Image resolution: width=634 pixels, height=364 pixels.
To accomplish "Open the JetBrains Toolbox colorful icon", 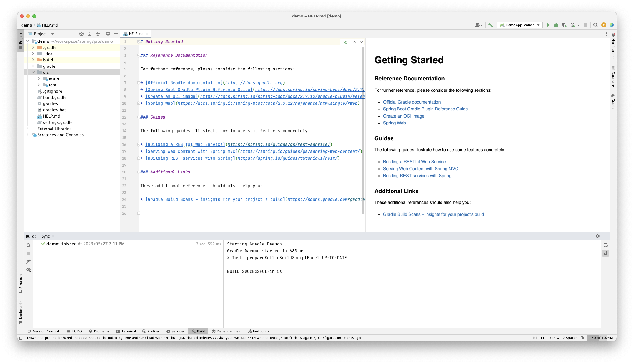I will tap(612, 25).
